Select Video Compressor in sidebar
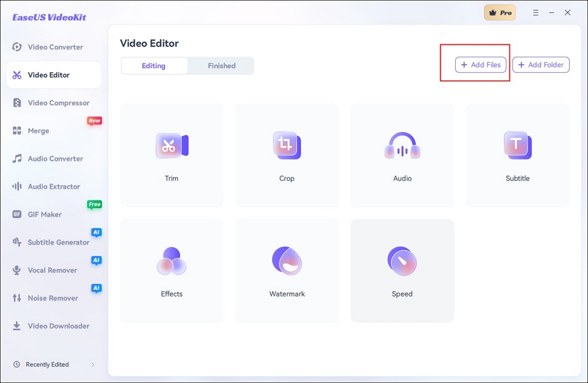This screenshot has width=588, height=383. pyautogui.click(x=58, y=103)
